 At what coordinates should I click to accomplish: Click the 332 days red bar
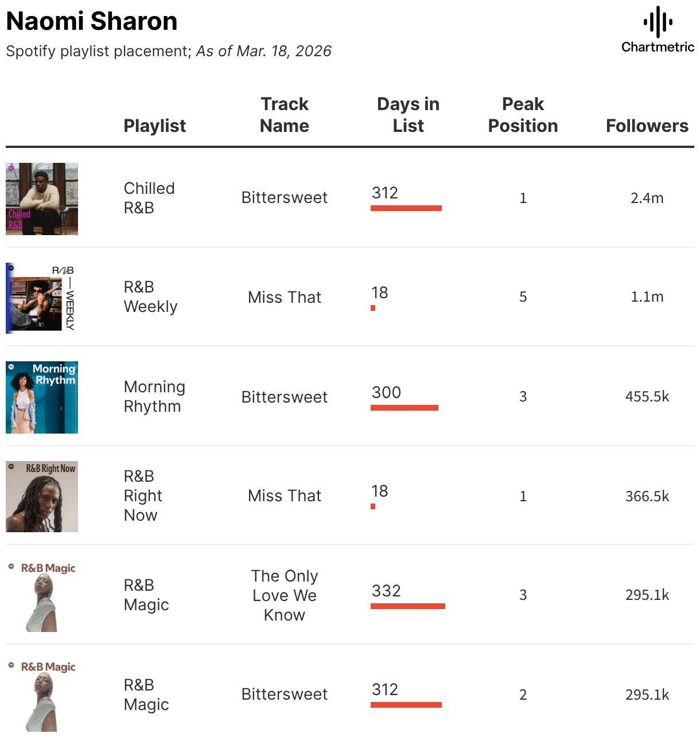pos(408,606)
